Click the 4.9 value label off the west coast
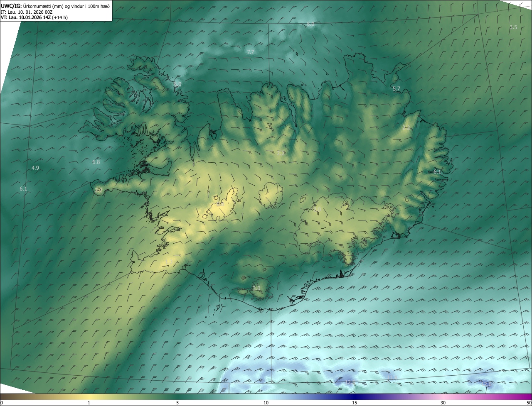 35,168
